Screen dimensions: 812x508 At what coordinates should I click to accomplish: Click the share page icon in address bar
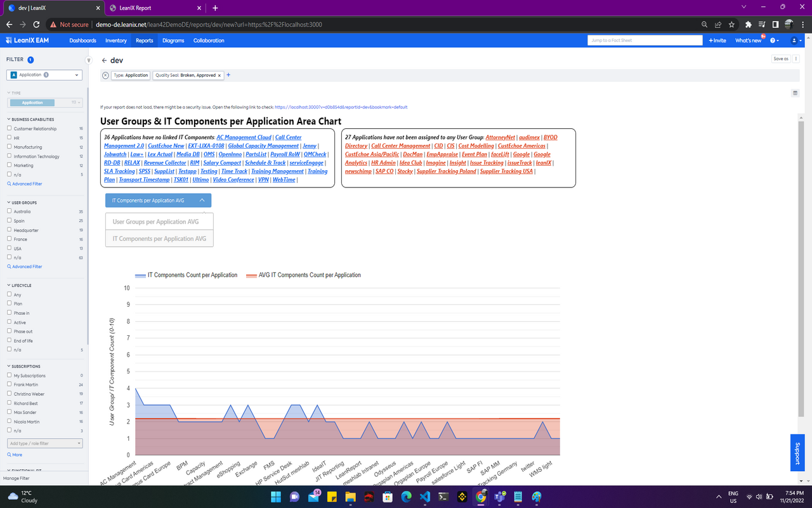coord(718,24)
